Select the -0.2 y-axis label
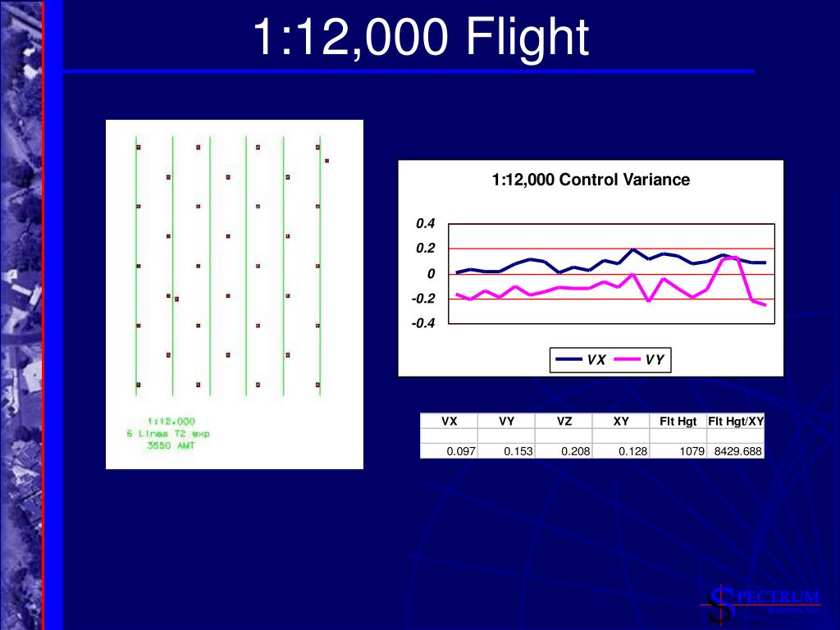 [x=423, y=299]
